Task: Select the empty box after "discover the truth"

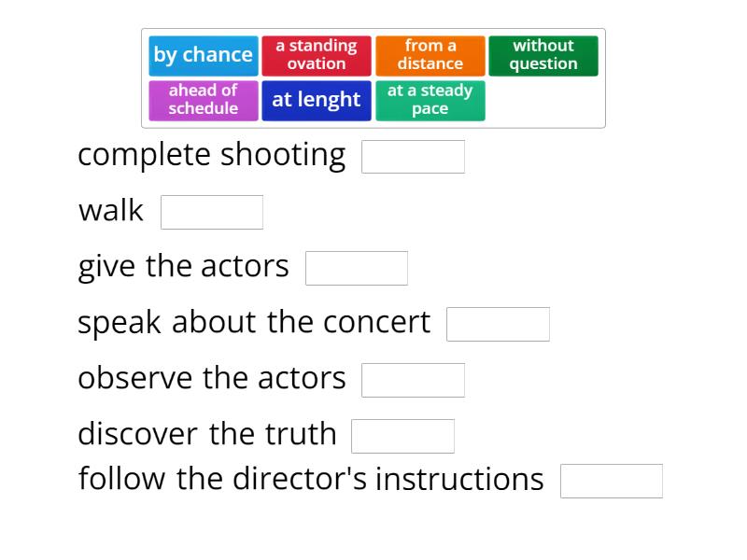Action: (x=402, y=436)
